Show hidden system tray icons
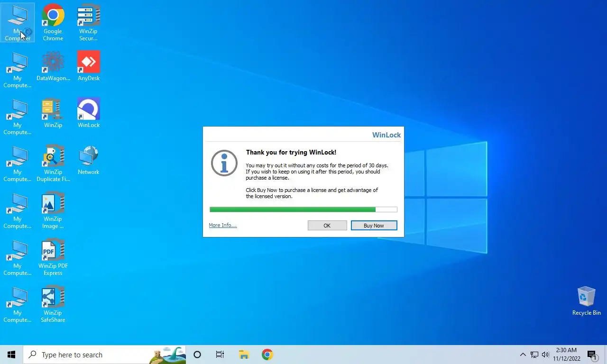Image resolution: width=607 pixels, height=364 pixels. 523,355
